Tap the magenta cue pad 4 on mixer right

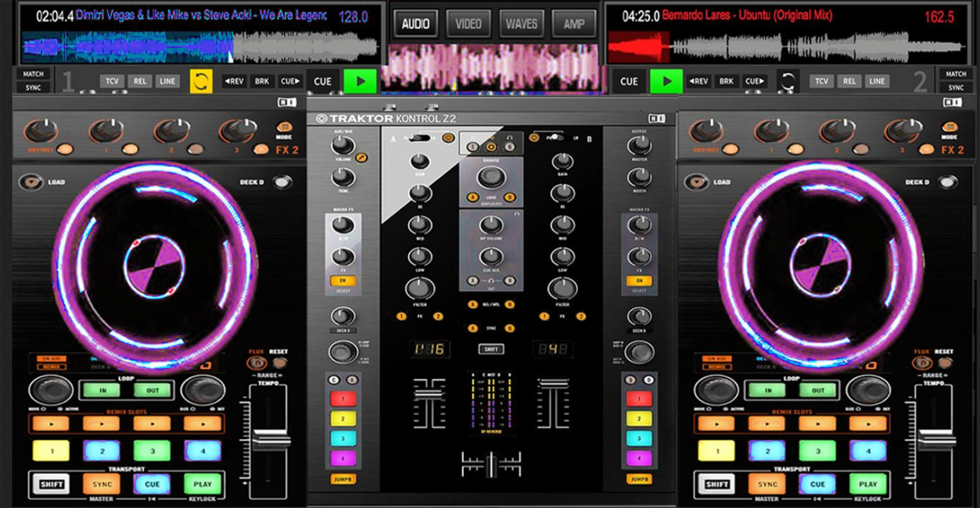click(639, 459)
